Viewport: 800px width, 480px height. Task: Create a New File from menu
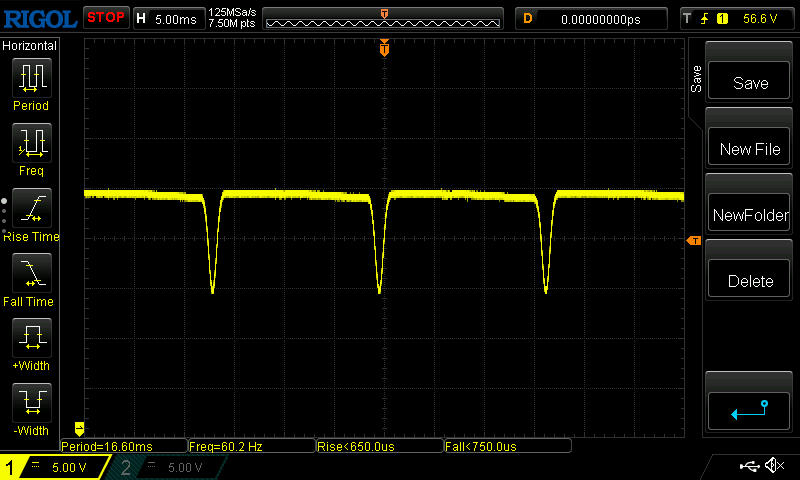click(750, 149)
